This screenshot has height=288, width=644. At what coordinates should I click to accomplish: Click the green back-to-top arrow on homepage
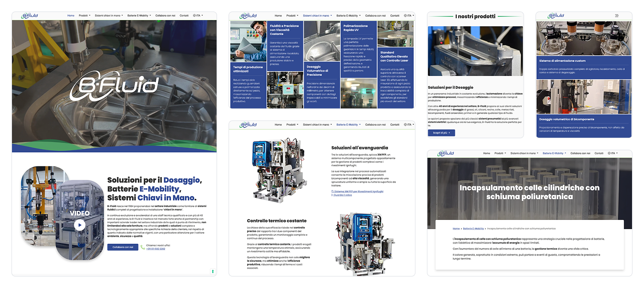(x=212, y=271)
